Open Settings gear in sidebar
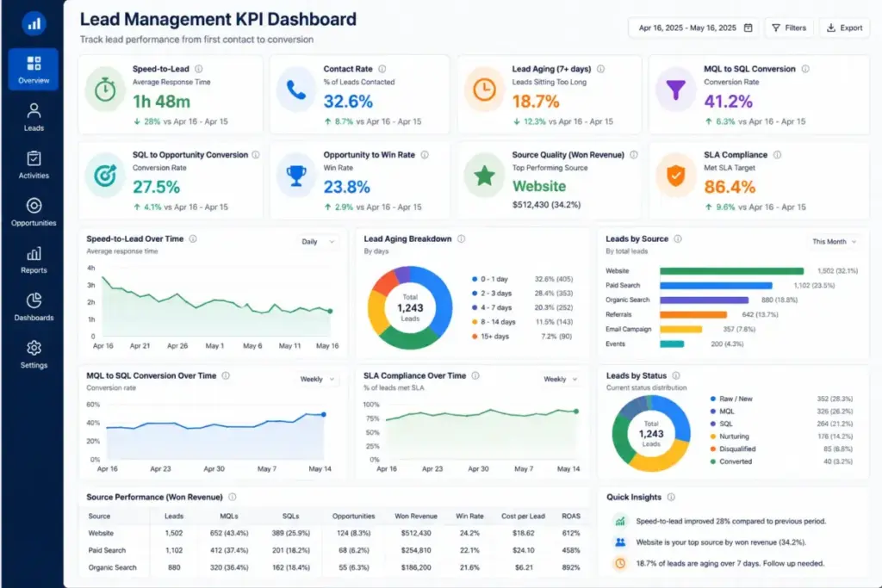This screenshot has height=588, width=882. pos(34,354)
